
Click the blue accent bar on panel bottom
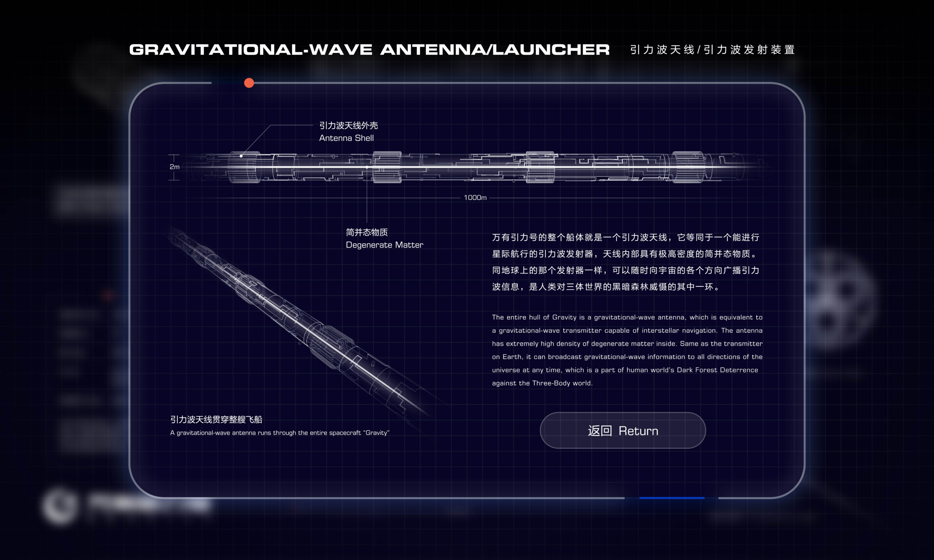click(x=672, y=498)
